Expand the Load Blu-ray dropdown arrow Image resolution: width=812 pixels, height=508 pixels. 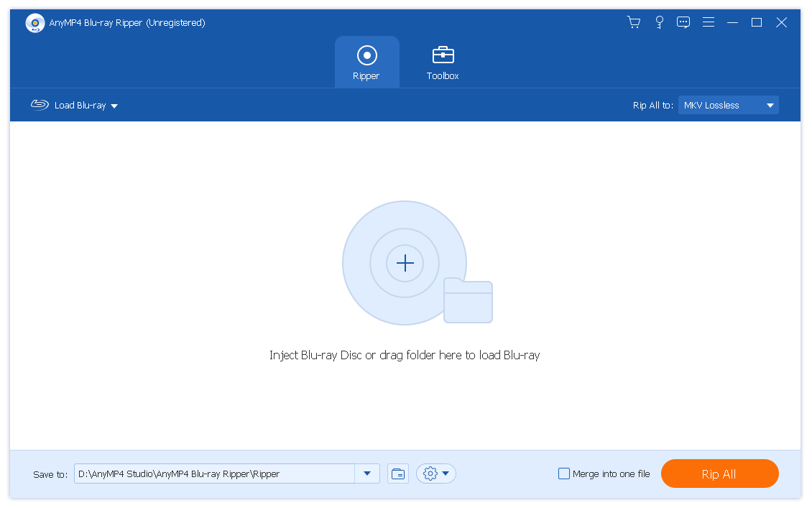pos(114,106)
